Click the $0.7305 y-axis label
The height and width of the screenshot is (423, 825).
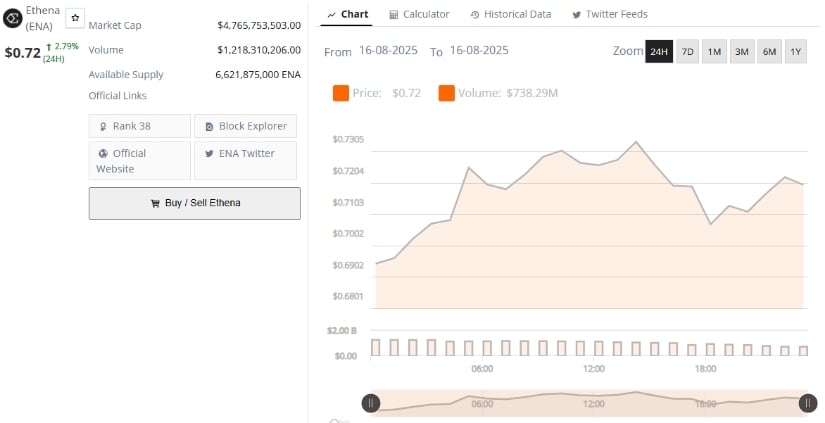348,139
